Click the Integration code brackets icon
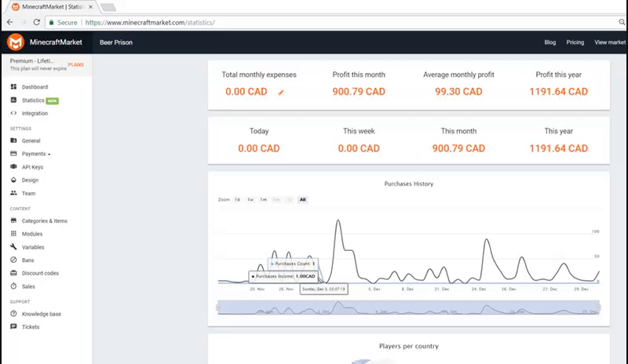 pos(13,113)
